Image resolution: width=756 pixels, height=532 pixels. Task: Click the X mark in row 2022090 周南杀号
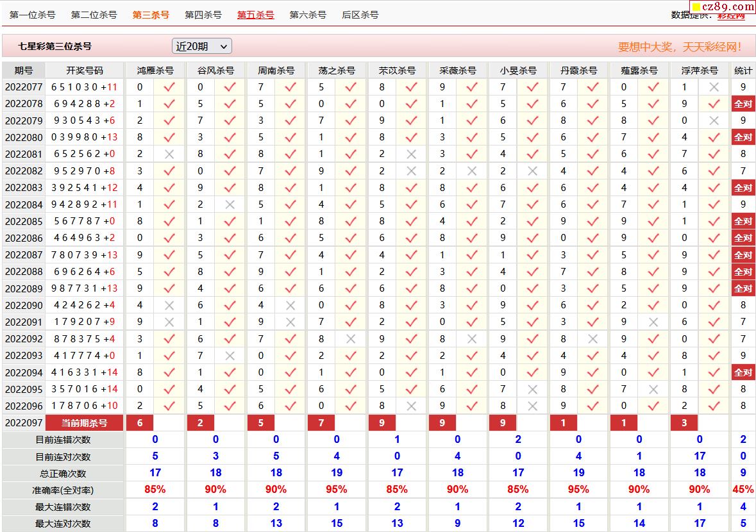290,305
